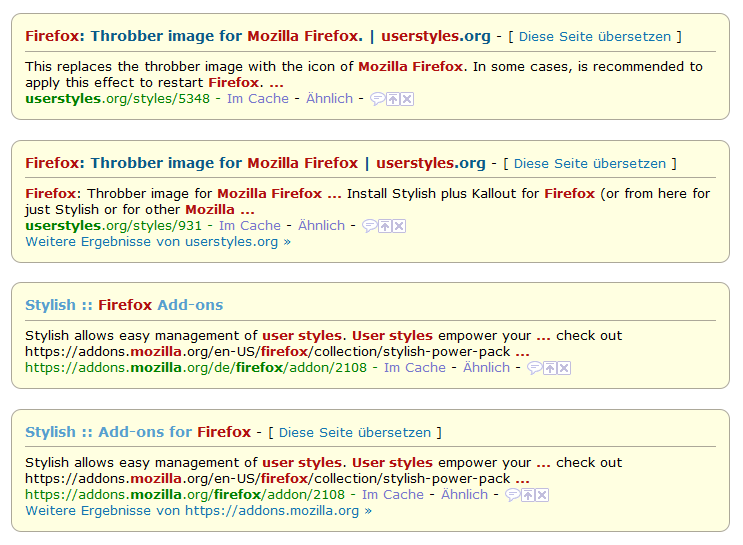Open 'Im Cache' for userstyles.org/styles/5348
743x545 pixels.
(x=258, y=99)
